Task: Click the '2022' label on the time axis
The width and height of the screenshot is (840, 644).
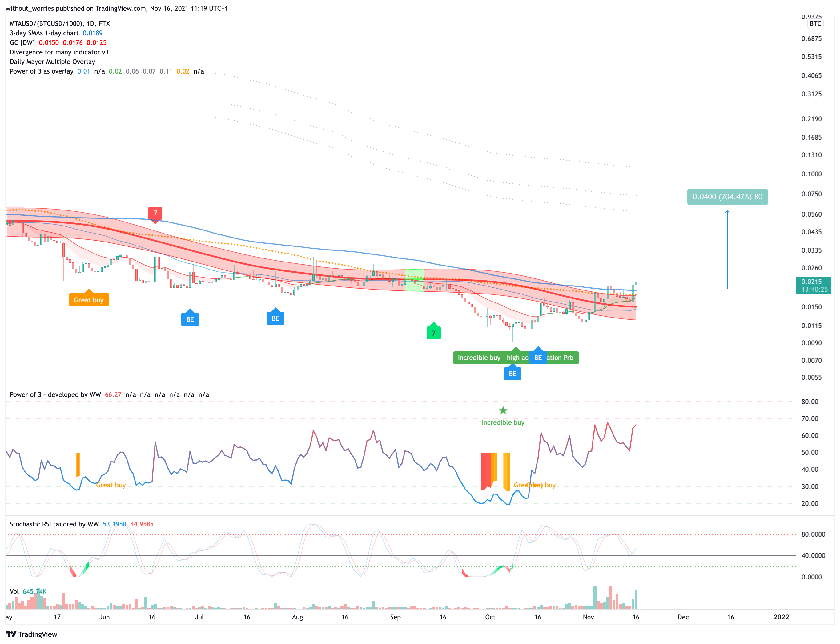Action: 781,617
